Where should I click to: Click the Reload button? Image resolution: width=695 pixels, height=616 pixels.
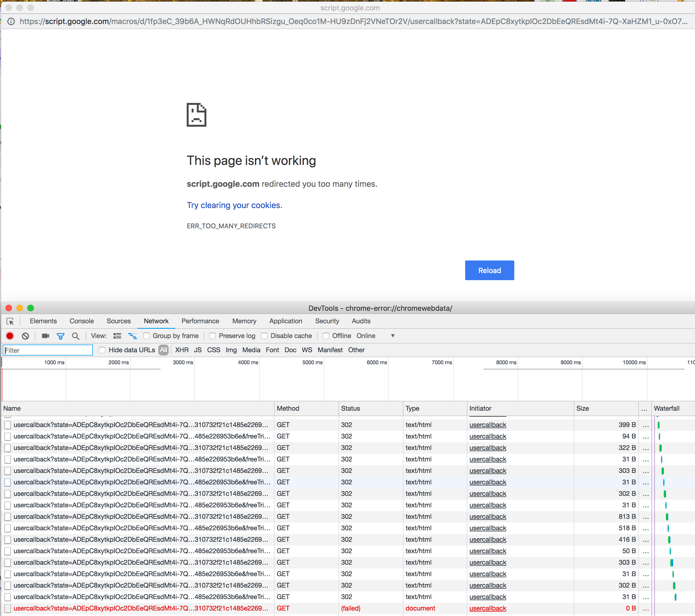[x=489, y=270]
